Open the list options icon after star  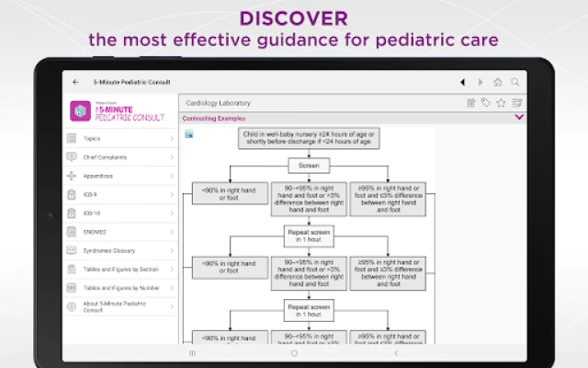tap(516, 103)
